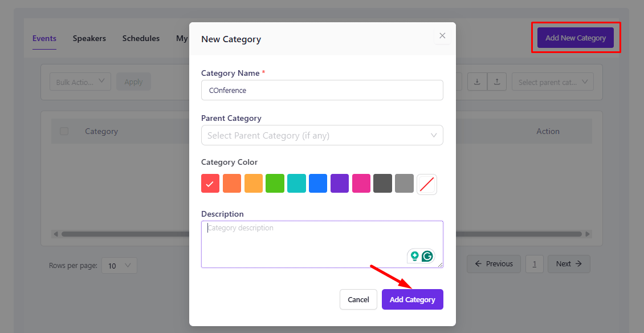The image size is (644, 333).
Task: Click the purple Add Category button
Action: click(x=412, y=299)
